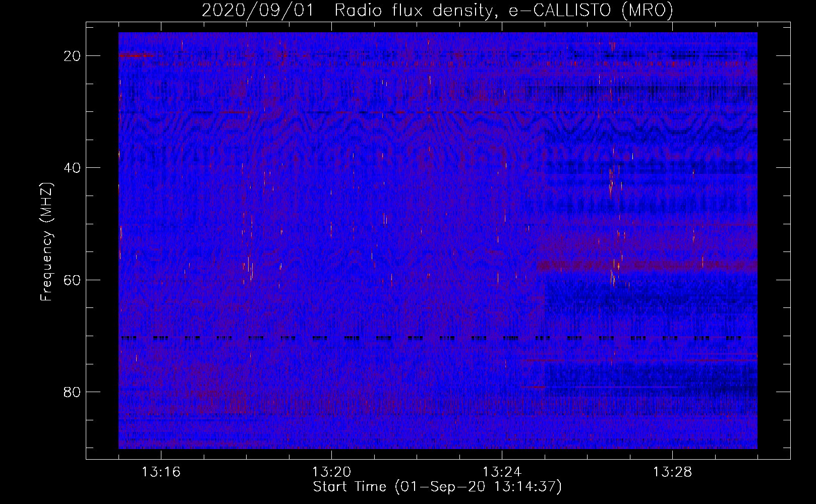This screenshot has height=504, width=816.
Task: Click the 13:20 time tick label
Action: (331, 472)
